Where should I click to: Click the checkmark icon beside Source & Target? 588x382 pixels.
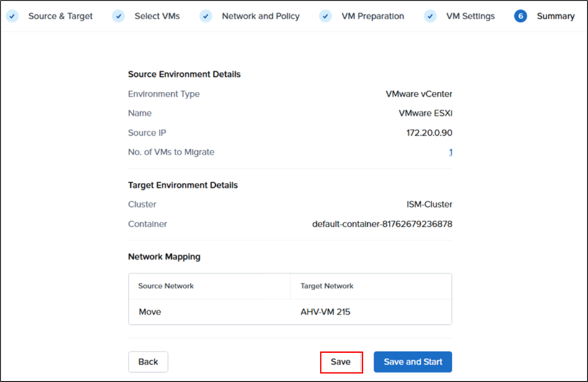tap(12, 16)
